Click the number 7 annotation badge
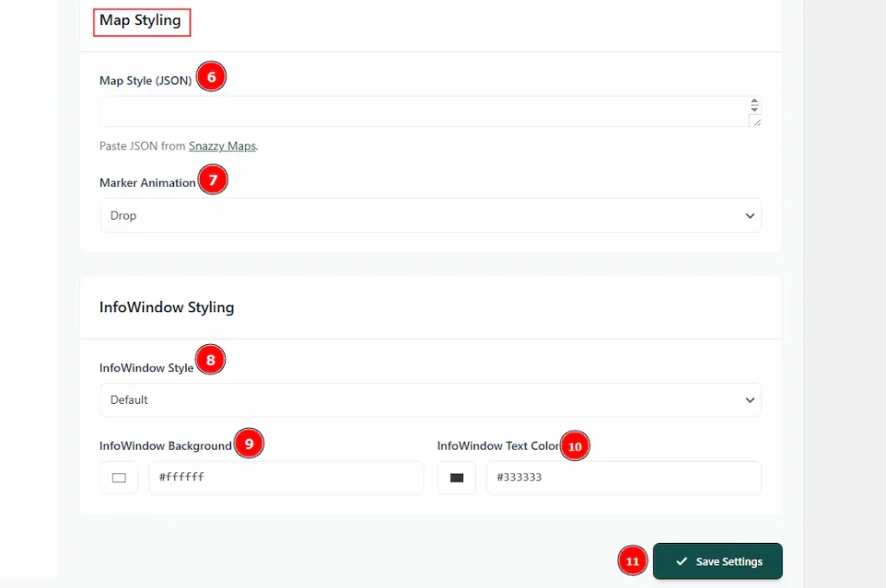Screen dimensions: 886x588 213,180
